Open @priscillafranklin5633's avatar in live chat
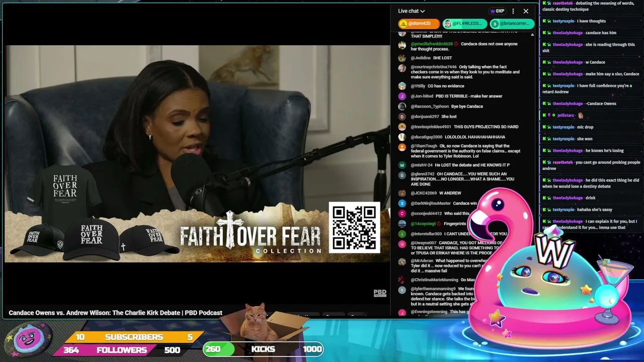The image size is (644, 362). (402, 45)
